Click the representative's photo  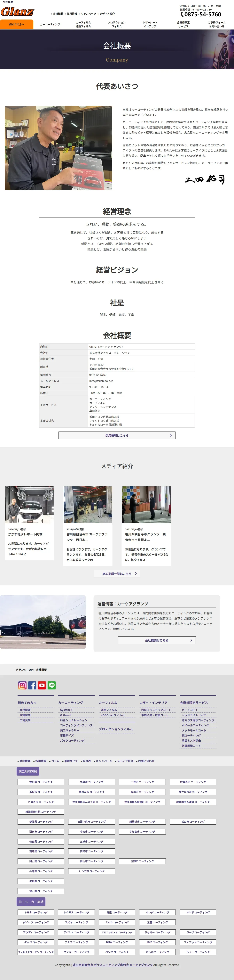point(58,148)
